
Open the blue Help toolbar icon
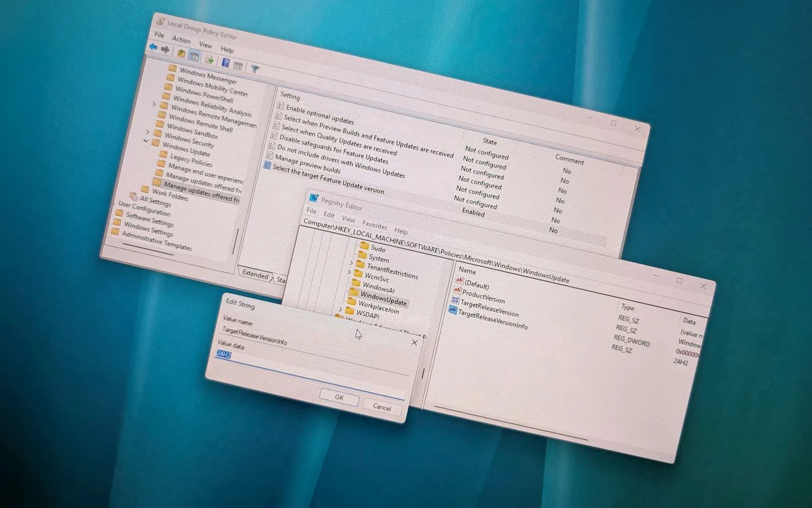(x=226, y=62)
